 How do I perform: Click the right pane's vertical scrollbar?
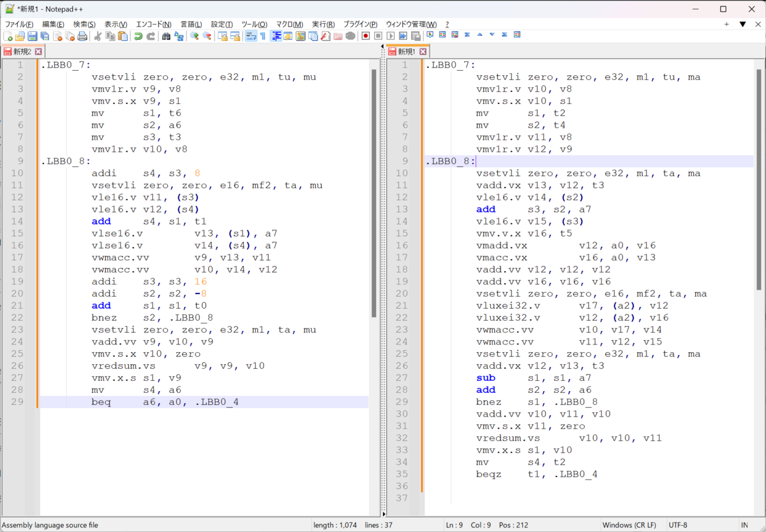point(761,191)
